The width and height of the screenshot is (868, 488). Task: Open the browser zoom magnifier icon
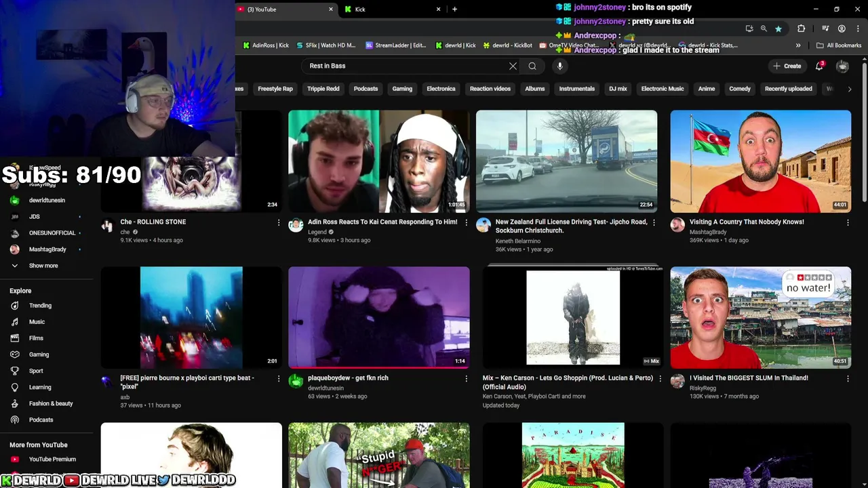pos(764,28)
